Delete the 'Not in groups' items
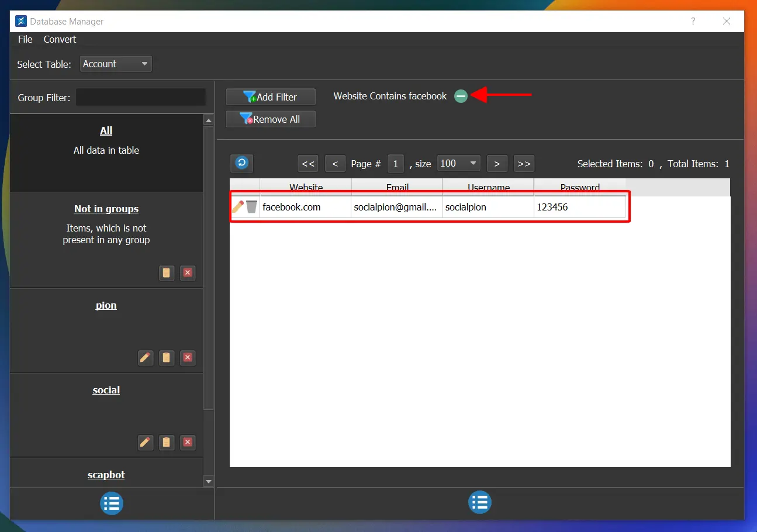Image resolution: width=757 pixels, height=532 pixels. click(x=188, y=272)
